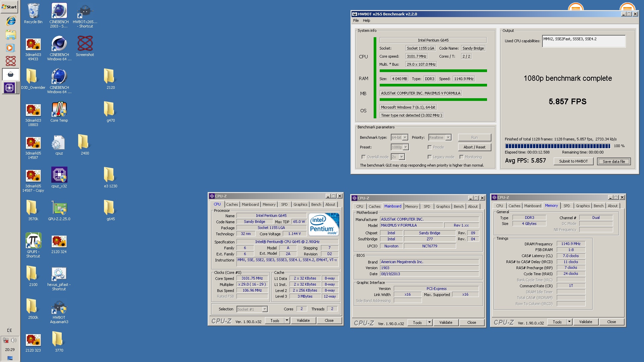This screenshot has height=362, width=644.
Task: Open Help menu in HWBOT x265
Action: (366, 20)
